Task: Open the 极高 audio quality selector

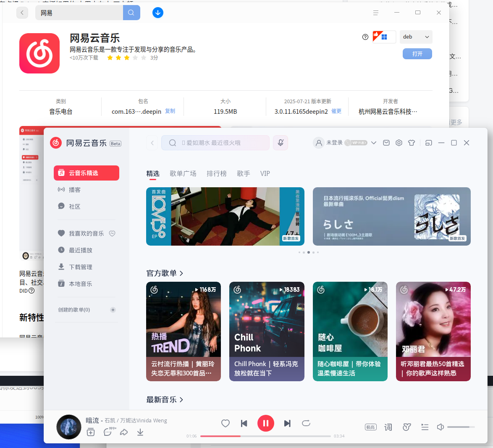Action: [371, 427]
